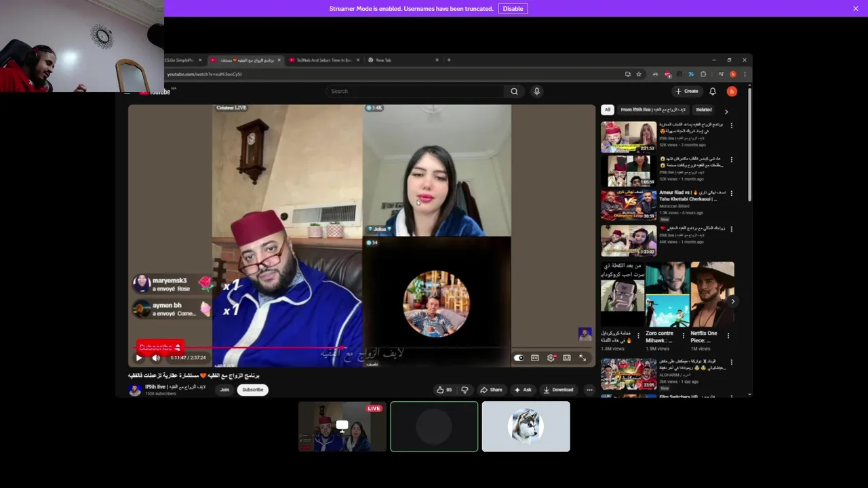Click the Ask button under the video

coord(523,390)
